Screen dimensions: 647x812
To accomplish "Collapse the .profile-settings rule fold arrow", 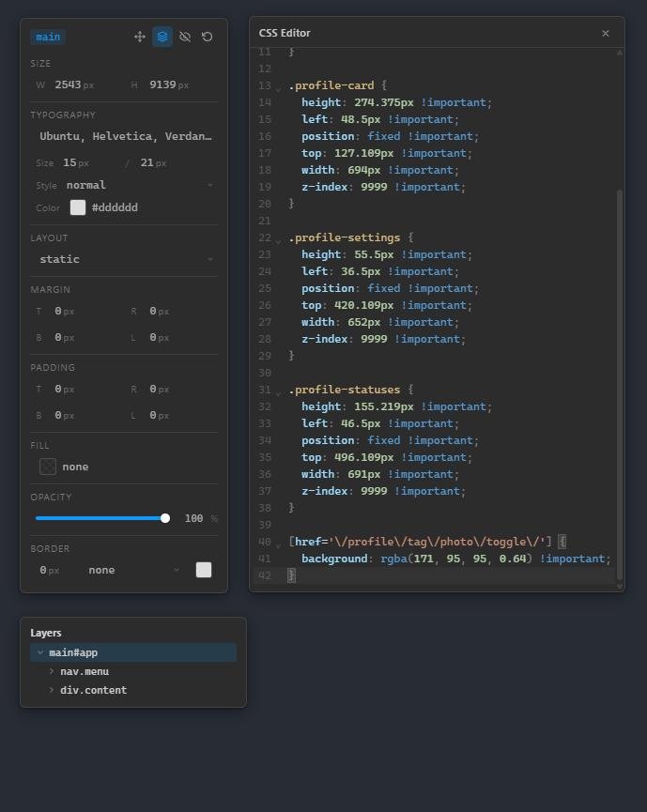I will click(x=279, y=240).
